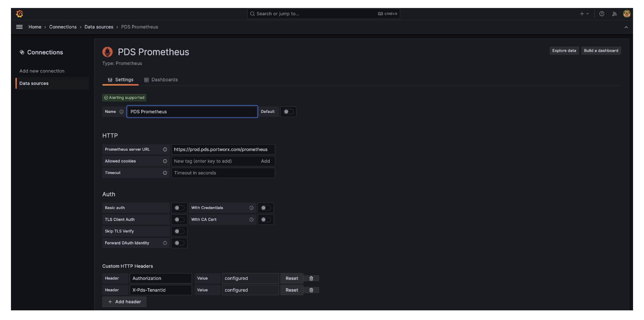
Task: Click info icon for Timeout
Action: pyautogui.click(x=165, y=173)
